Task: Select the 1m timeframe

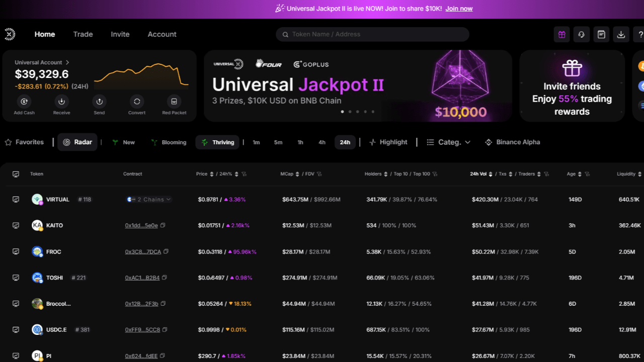Action: coord(256,142)
